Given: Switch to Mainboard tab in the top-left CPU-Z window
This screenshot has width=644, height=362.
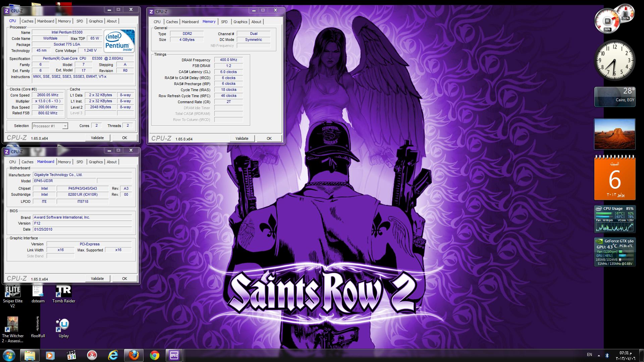Looking at the screenshot, I should (x=46, y=21).
